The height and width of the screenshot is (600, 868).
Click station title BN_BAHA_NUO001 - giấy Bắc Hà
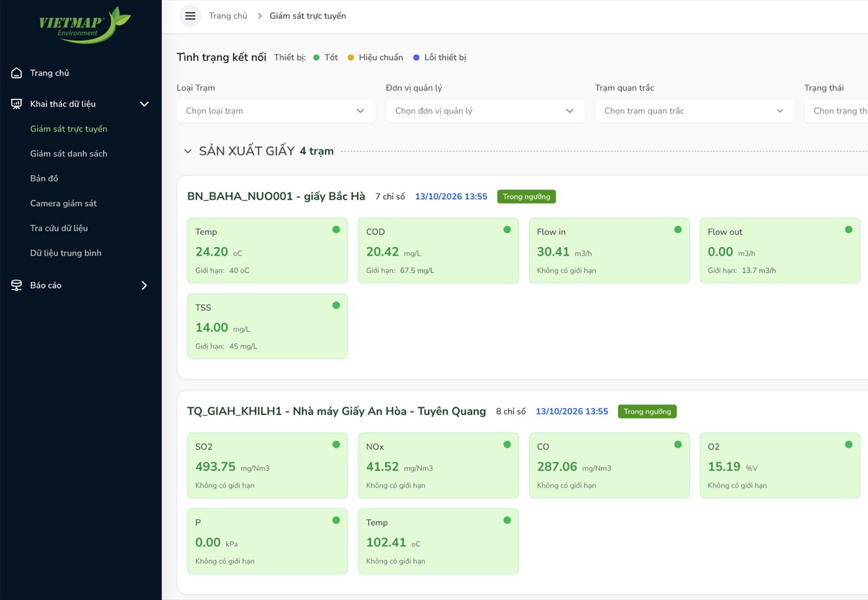pyautogui.click(x=276, y=197)
